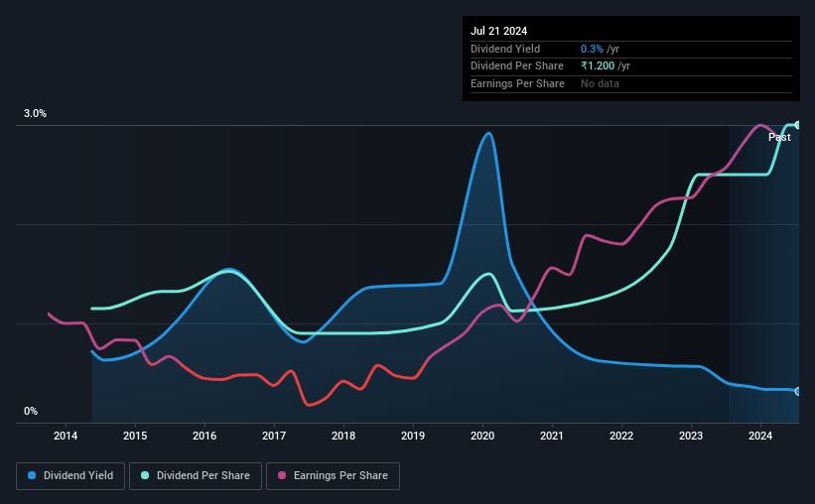Click the 2020 x-axis label

point(482,436)
